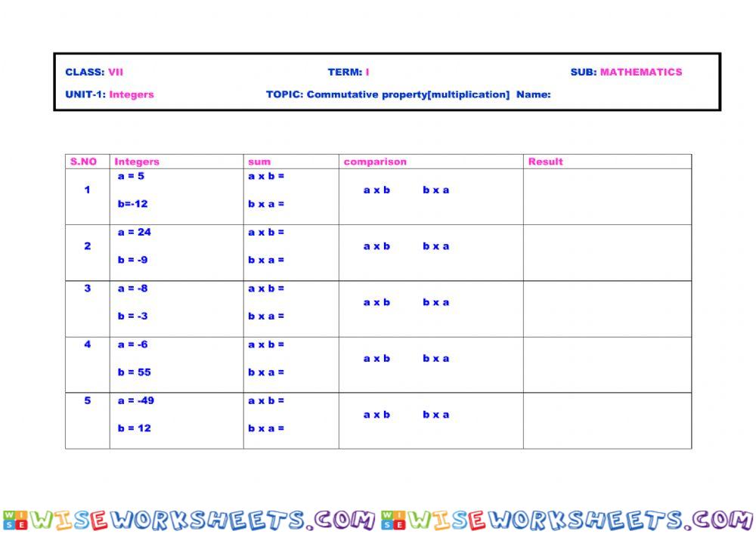Click the value 'a = -49'
This screenshot has height=534, width=756.
point(136,400)
